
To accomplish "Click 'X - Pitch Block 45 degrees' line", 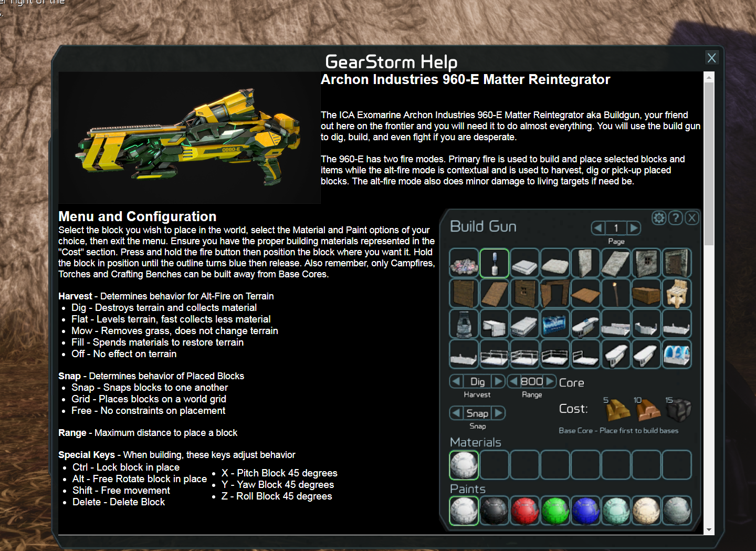I will tap(279, 473).
